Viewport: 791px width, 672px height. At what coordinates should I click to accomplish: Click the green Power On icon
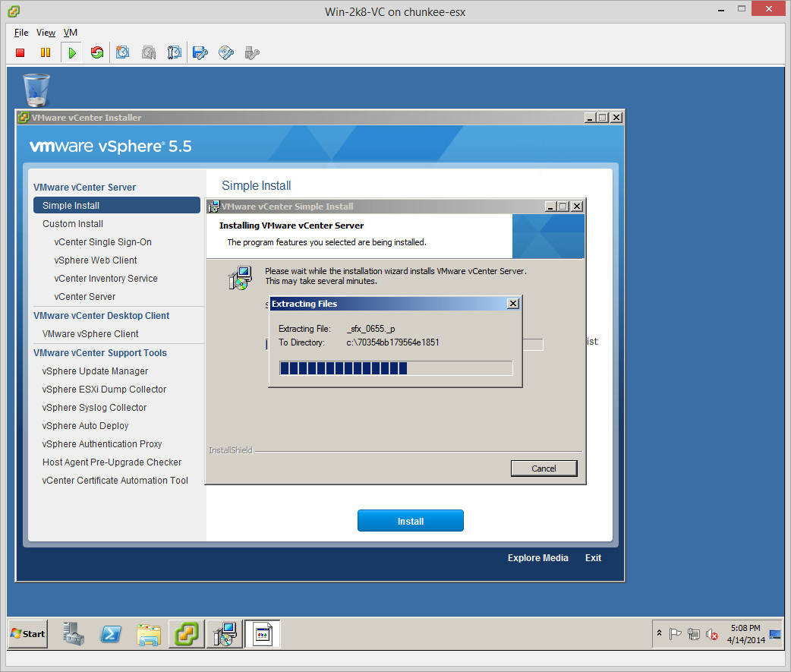(x=71, y=52)
